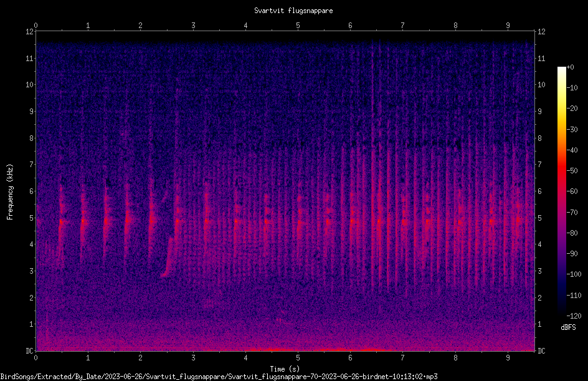This screenshot has height=381, width=588.
Task: Click the "Frequency (kHz)" axis label
Action: point(10,192)
